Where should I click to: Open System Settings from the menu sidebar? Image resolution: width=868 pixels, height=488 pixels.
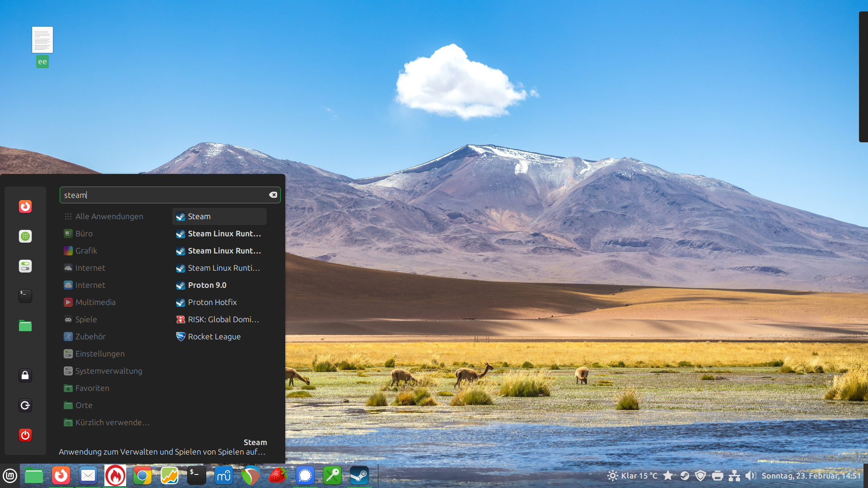25,266
